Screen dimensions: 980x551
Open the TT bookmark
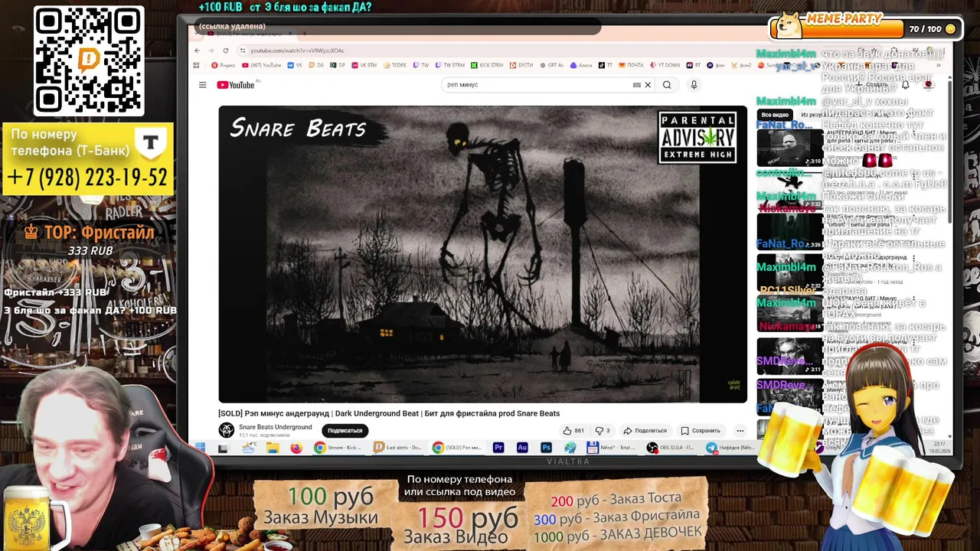point(605,65)
